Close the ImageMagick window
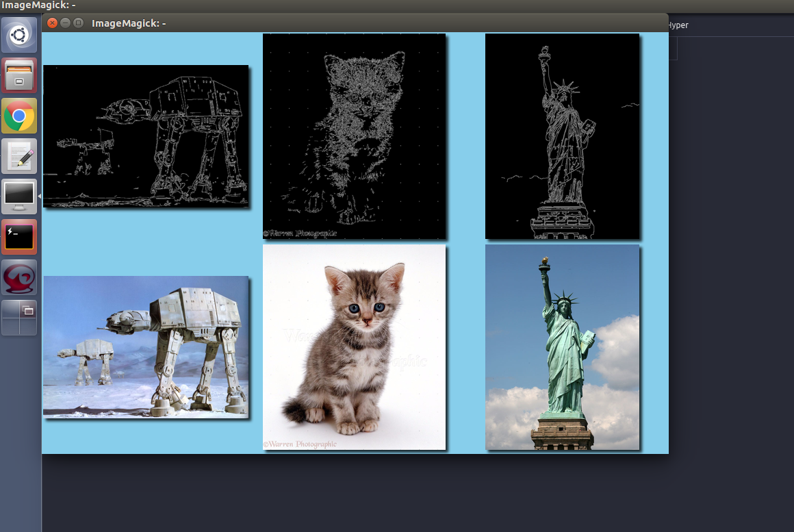The image size is (794, 532). click(52, 23)
